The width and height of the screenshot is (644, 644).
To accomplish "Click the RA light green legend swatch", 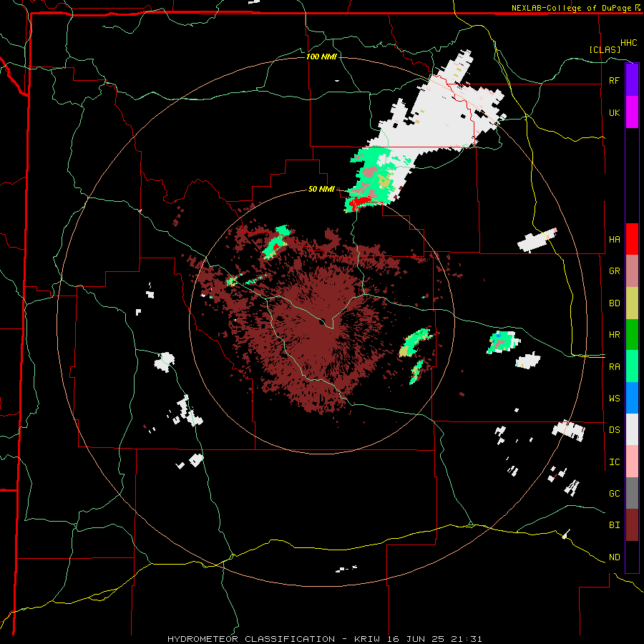I will tap(632, 366).
